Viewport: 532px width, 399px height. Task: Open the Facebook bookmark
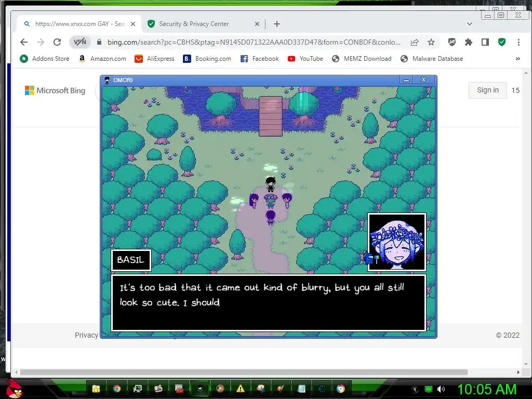point(260,59)
